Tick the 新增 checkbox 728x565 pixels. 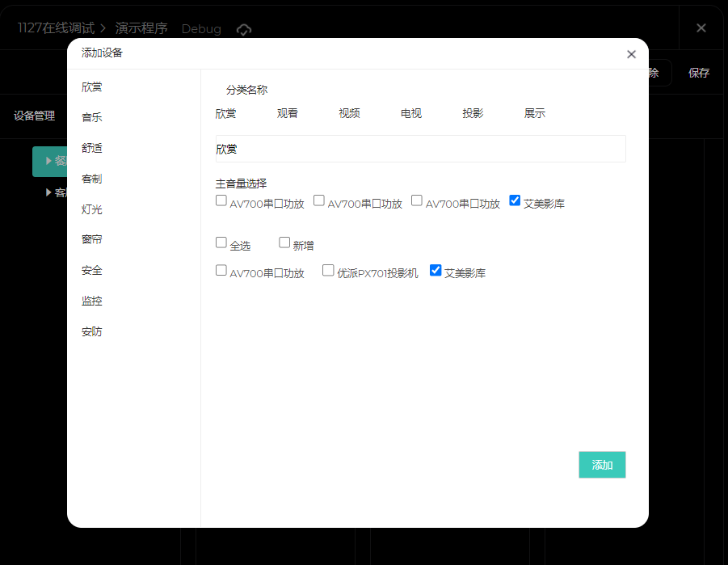(x=284, y=242)
